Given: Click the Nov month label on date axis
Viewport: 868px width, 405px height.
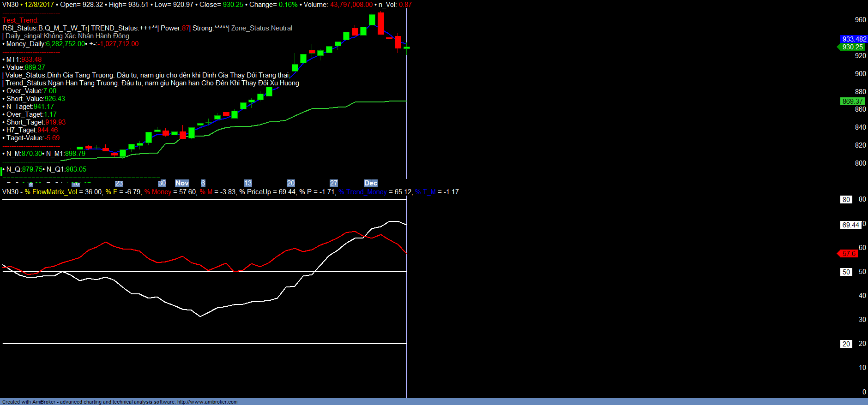Looking at the screenshot, I should (x=182, y=183).
